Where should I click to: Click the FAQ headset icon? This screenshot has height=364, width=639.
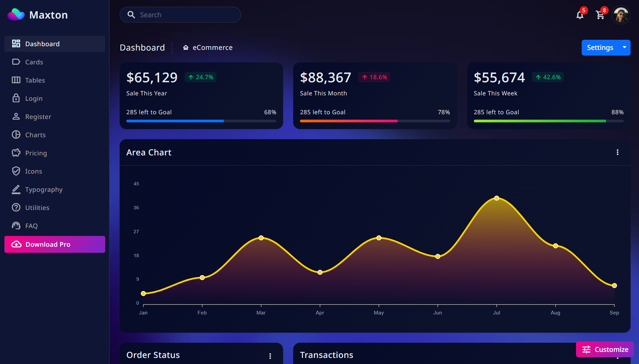click(16, 226)
